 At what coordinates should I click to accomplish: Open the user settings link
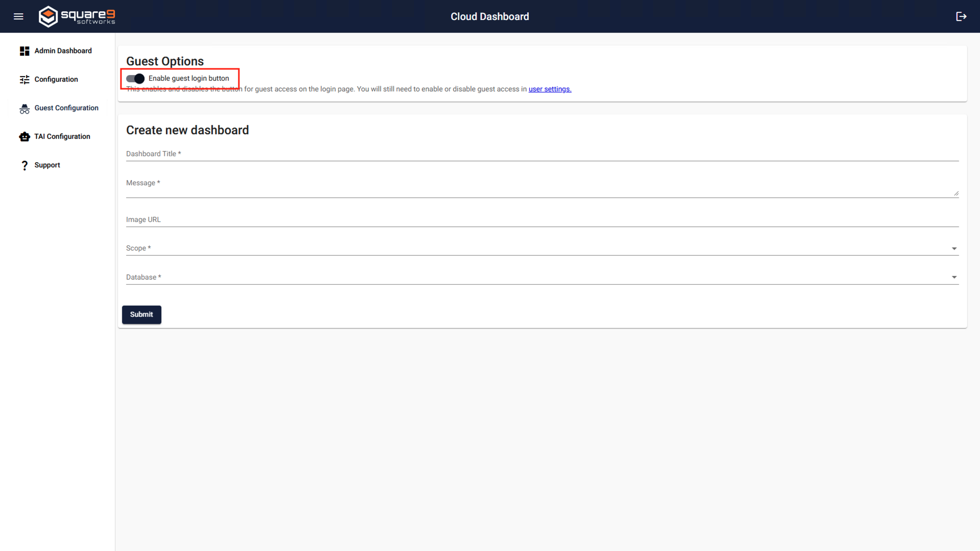click(550, 89)
